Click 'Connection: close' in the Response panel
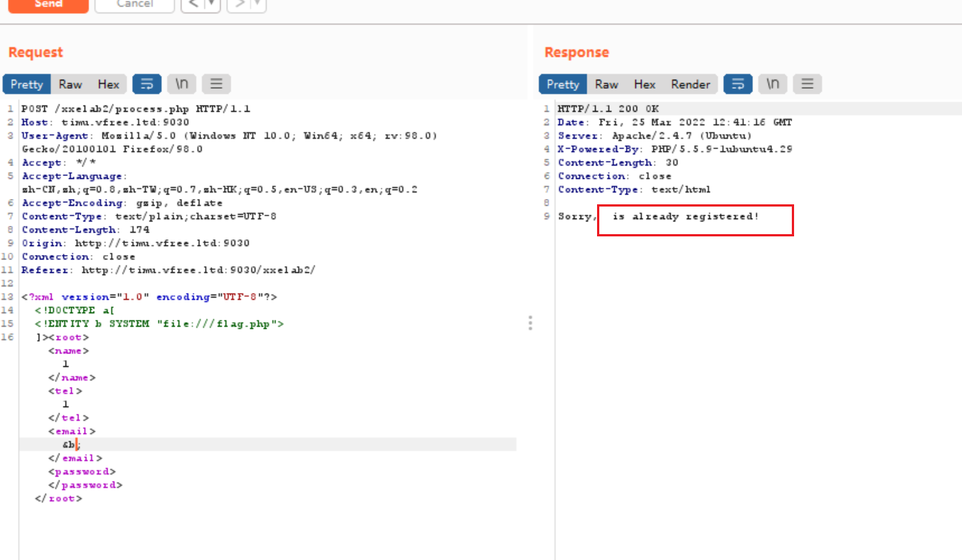 (x=614, y=176)
